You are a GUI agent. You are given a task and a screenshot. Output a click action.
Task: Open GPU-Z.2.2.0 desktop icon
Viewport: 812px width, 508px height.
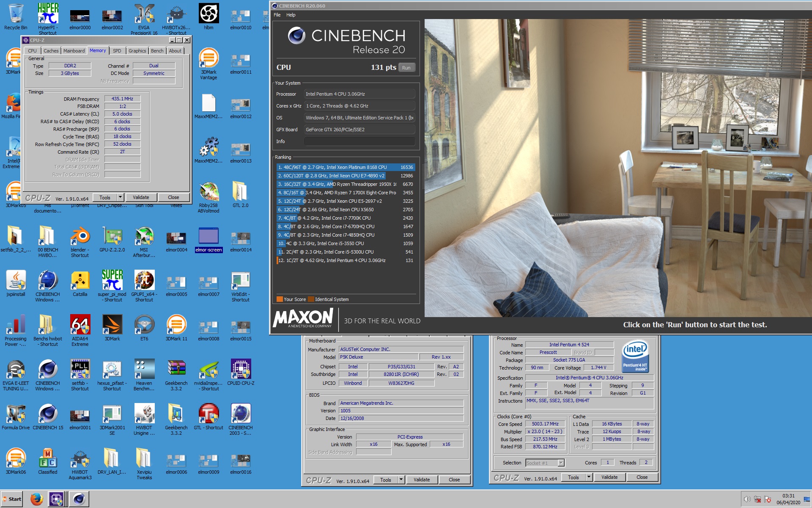112,240
